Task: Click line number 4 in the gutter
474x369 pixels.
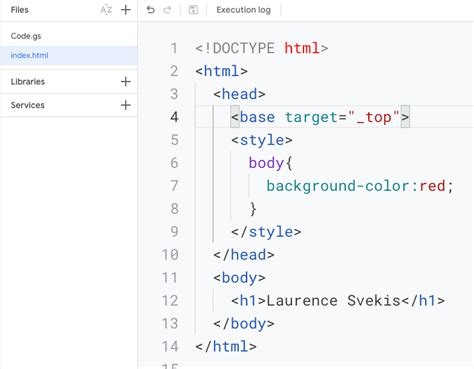Action: pyautogui.click(x=174, y=117)
